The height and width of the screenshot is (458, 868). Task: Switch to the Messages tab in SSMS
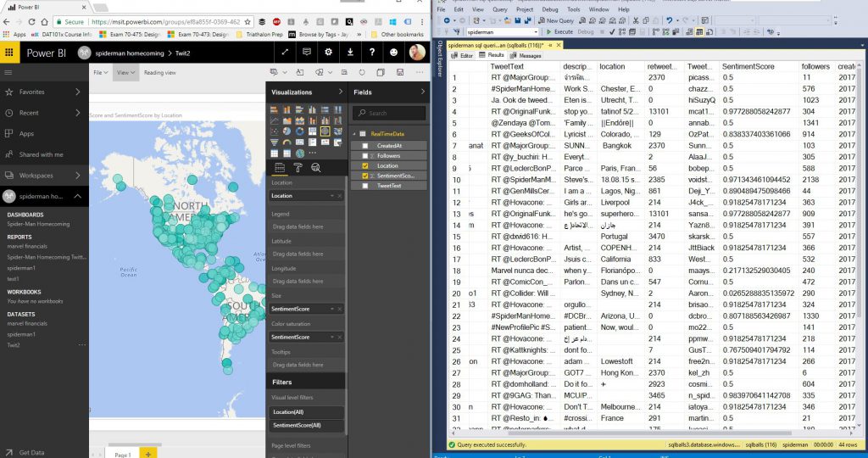point(526,55)
